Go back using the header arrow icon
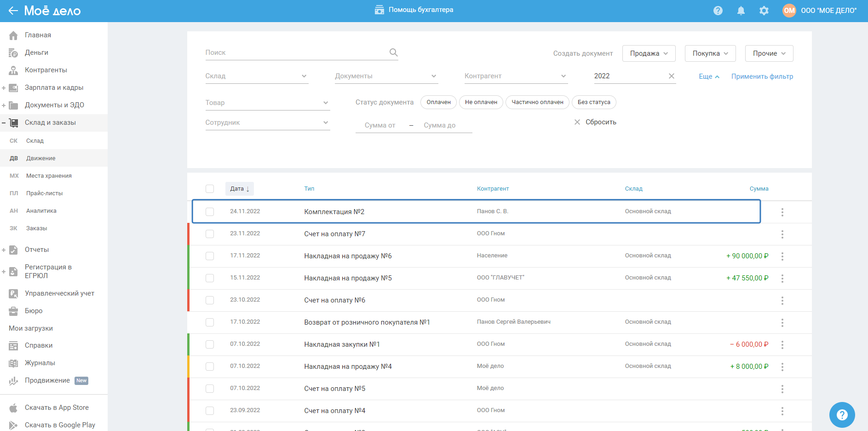This screenshot has width=868, height=431. 13,11
